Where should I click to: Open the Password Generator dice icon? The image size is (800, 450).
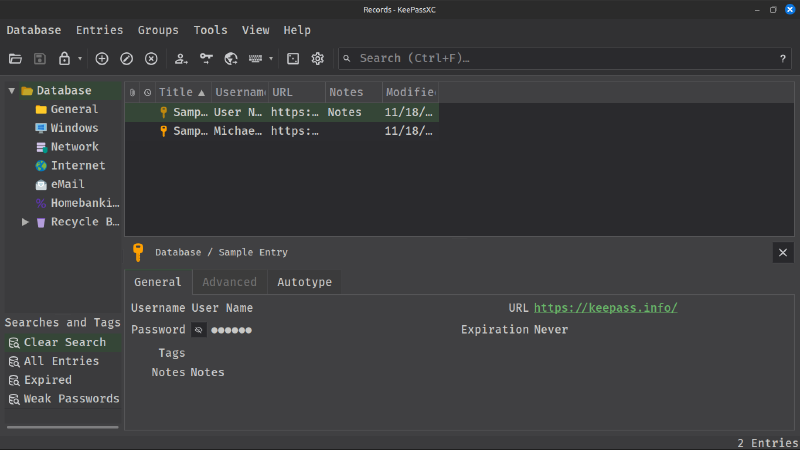click(x=293, y=59)
